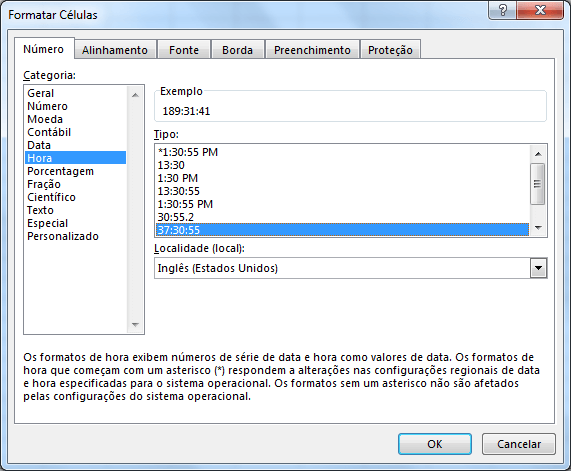Close the Formatar Células dialog
Image resolution: width=571 pixels, height=471 pixels.
(x=540, y=10)
